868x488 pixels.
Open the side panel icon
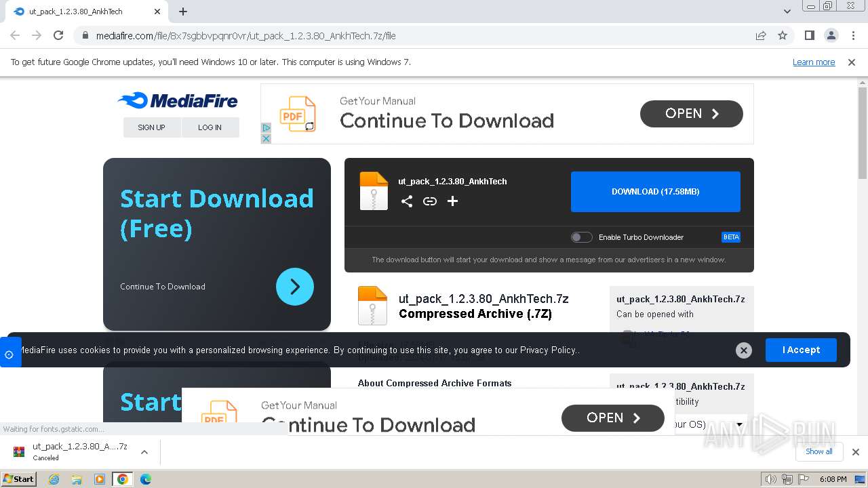click(809, 35)
